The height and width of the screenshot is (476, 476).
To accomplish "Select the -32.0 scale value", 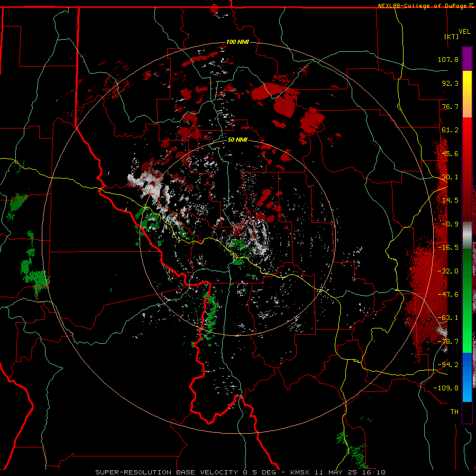I will pyautogui.click(x=448, y=271).
